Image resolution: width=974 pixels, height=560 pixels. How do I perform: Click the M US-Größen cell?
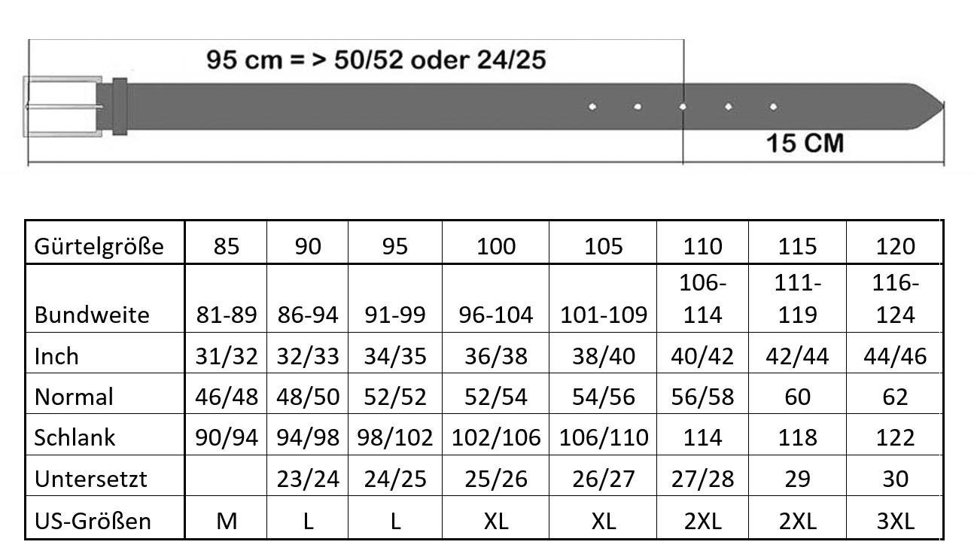(226, 520)
